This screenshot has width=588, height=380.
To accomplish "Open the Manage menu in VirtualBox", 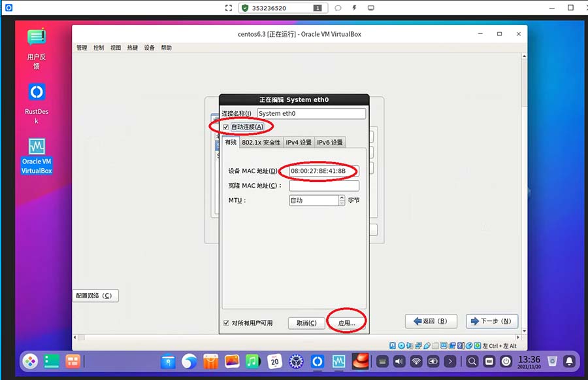I will click(82, 48).
